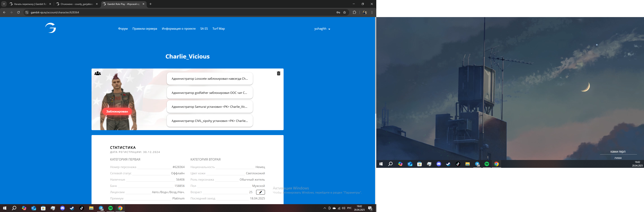Open the Форум navigation link
The height and width of the screenshot is (212, 644).
click(123, 28)
